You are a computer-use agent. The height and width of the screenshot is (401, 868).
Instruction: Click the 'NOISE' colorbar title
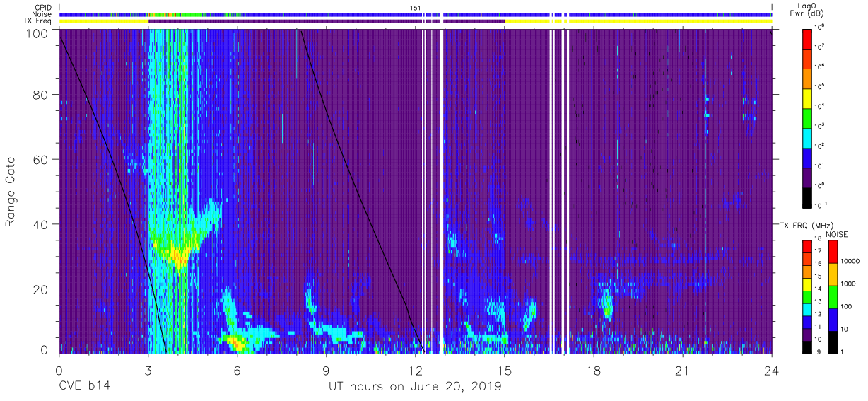[x=836, y=233]
